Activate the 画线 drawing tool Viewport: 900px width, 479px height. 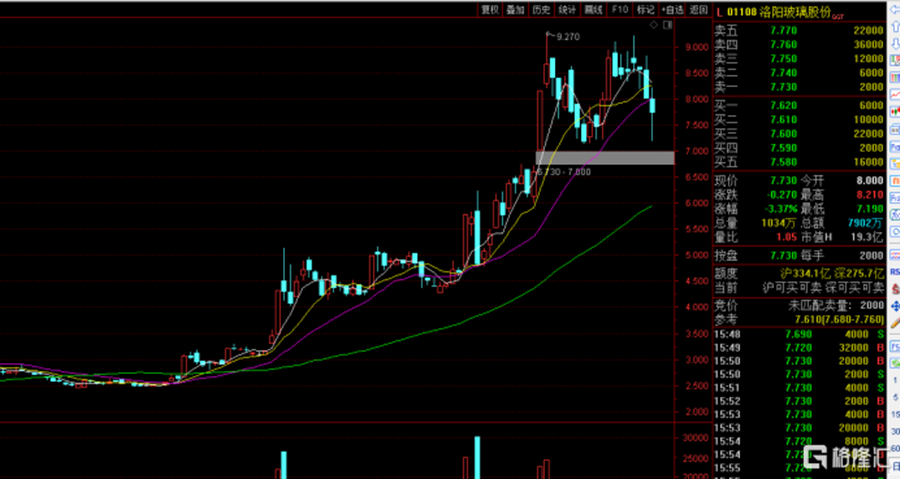click(593, 9)
